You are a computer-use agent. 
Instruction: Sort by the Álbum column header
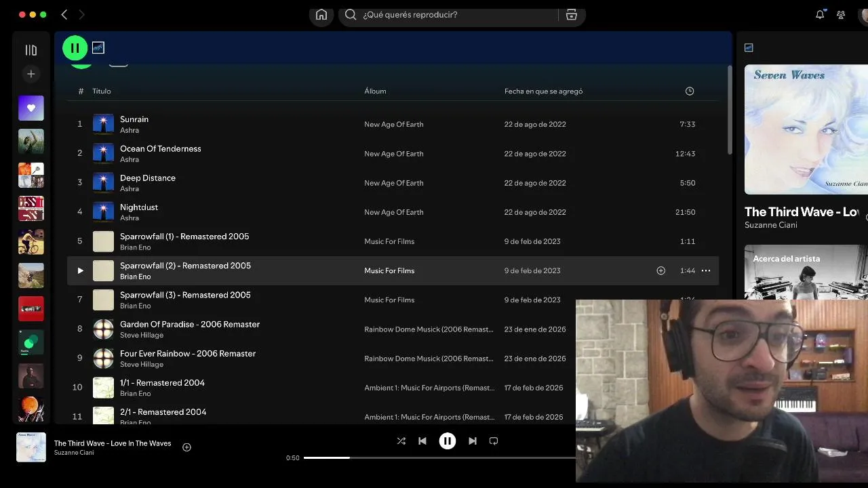coord(375,91)
